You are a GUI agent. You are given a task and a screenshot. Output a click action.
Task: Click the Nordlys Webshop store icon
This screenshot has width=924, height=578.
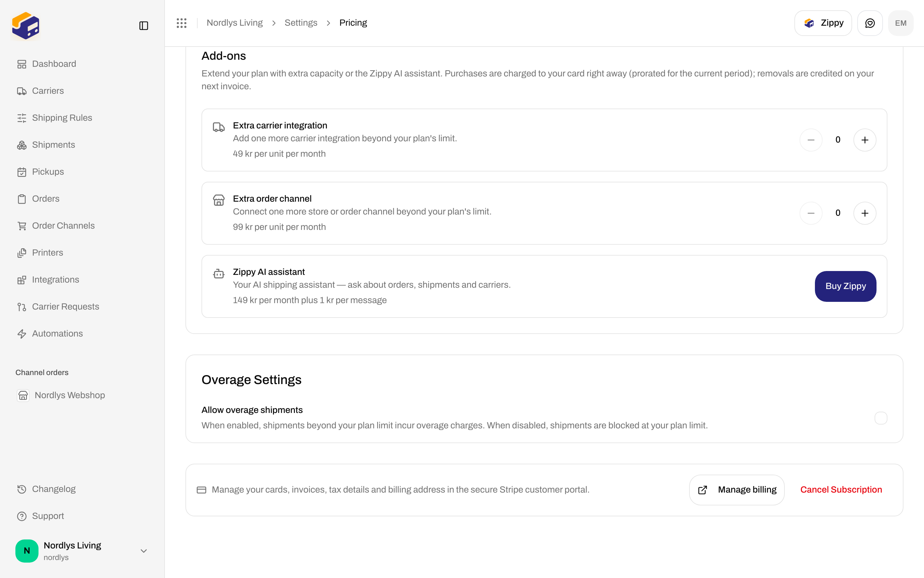click(23, 395)
